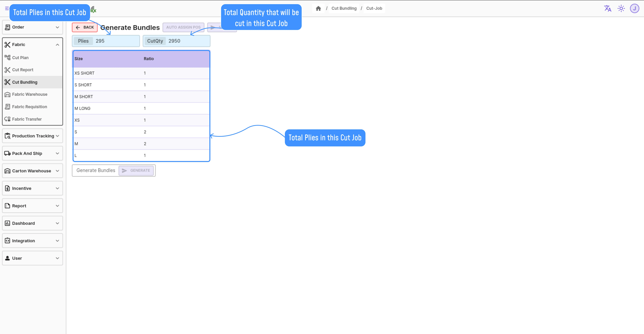Expand the Pack And Ship section
Viewport: 644px width, 334px height.
(33, 153)
